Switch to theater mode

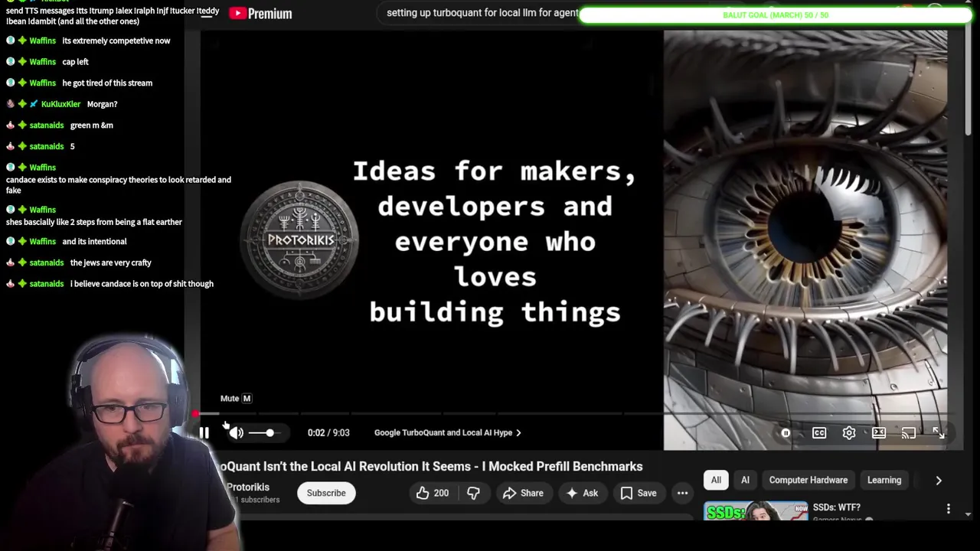point(879,433)
